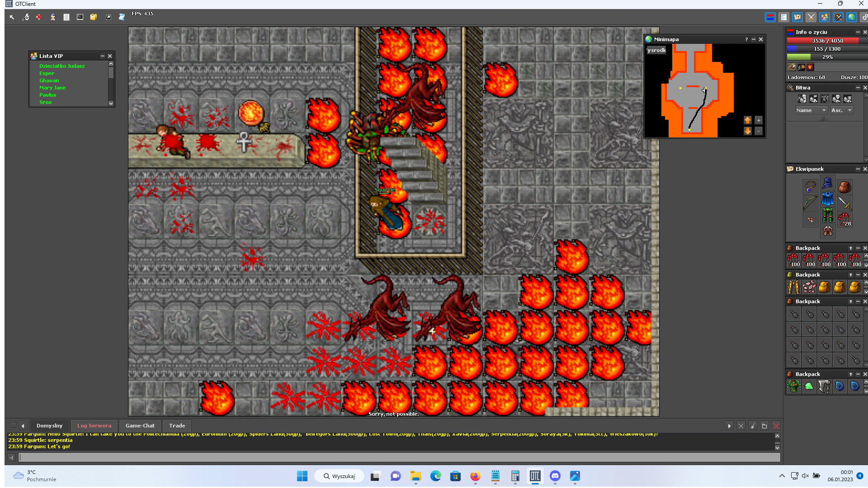Open module manager yellow box icon
This screenshot has height=488, width=868.
[94, 17]
